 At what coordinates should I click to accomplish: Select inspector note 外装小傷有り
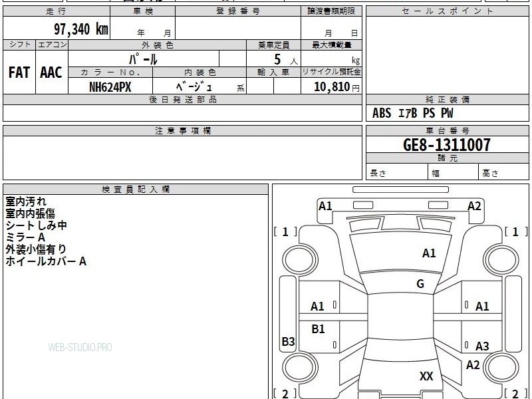click(x=36, y=249)
